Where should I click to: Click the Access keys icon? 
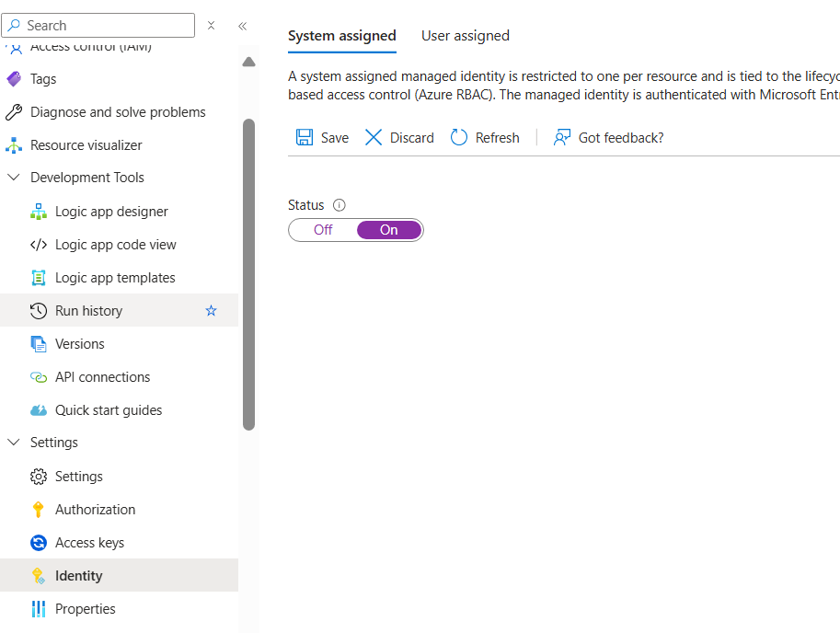pyautogui.click(x=40, y=542)
